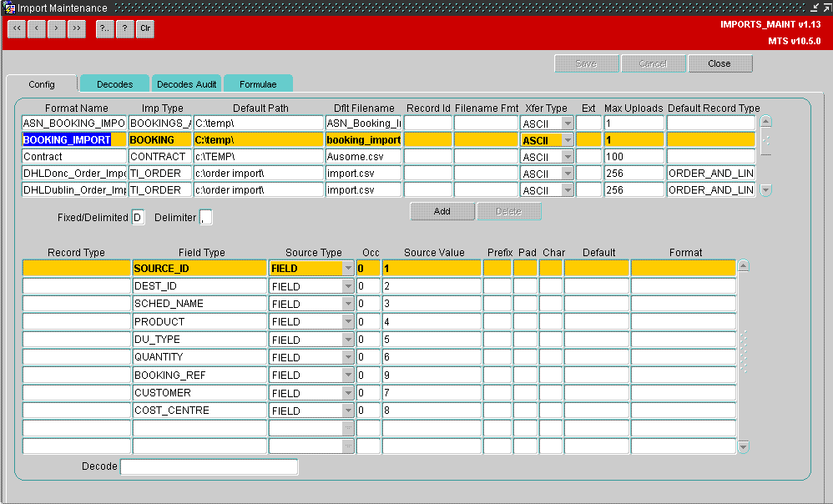
Task: Open Source Type dropdown for QUANTITY row
Action: (348, 357)
